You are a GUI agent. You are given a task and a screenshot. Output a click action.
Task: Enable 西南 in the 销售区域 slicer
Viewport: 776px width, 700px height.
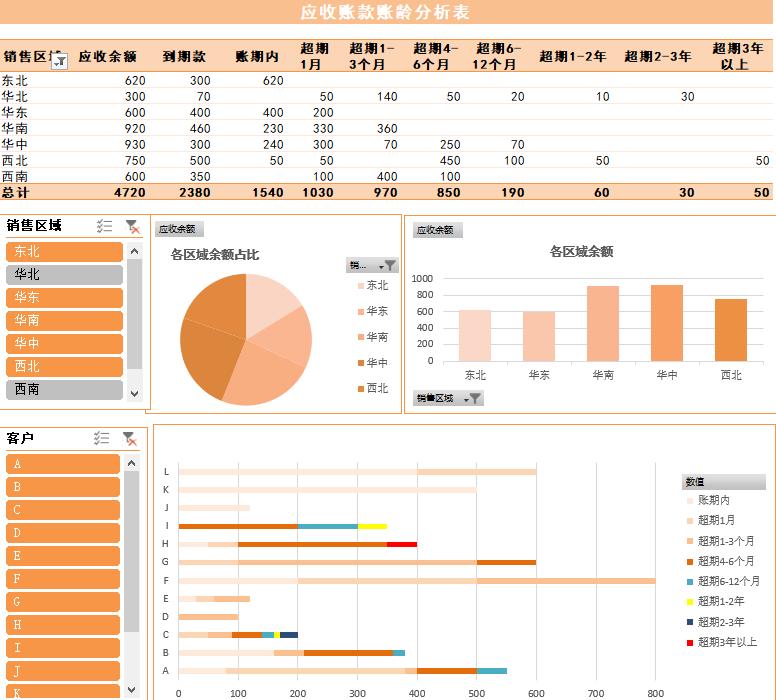(x=64, y=389)
